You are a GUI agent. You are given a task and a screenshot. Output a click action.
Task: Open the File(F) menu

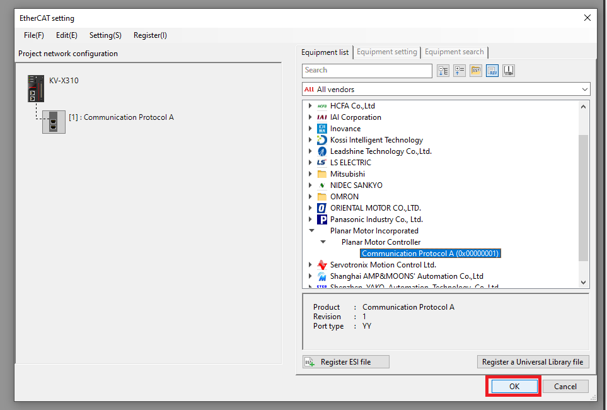(x=34, y=35)
